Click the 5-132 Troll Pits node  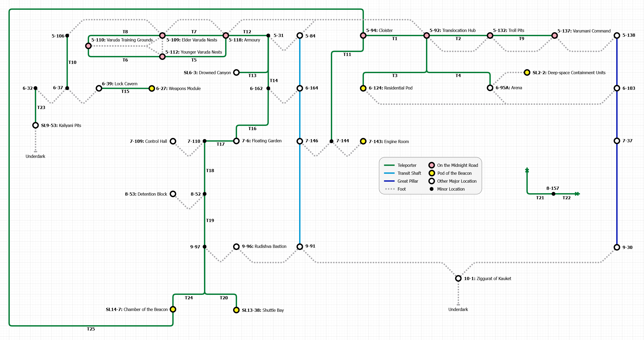click(x=490, y=35)
